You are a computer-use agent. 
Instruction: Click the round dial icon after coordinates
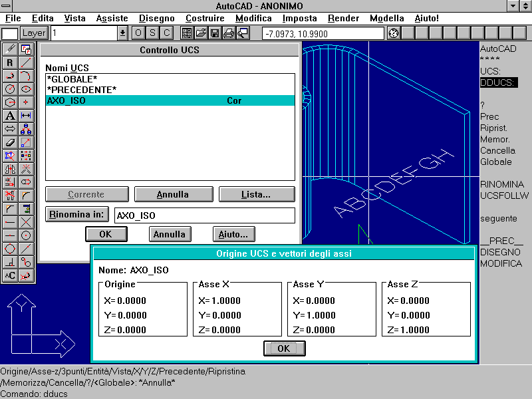click(x=394, y=33)
